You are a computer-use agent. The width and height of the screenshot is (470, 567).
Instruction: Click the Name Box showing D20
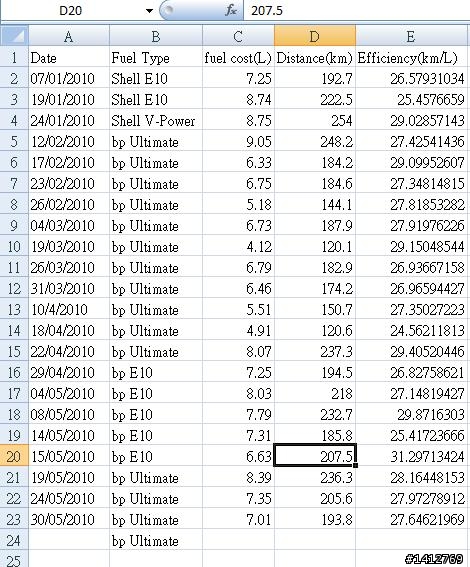[71, 11]
